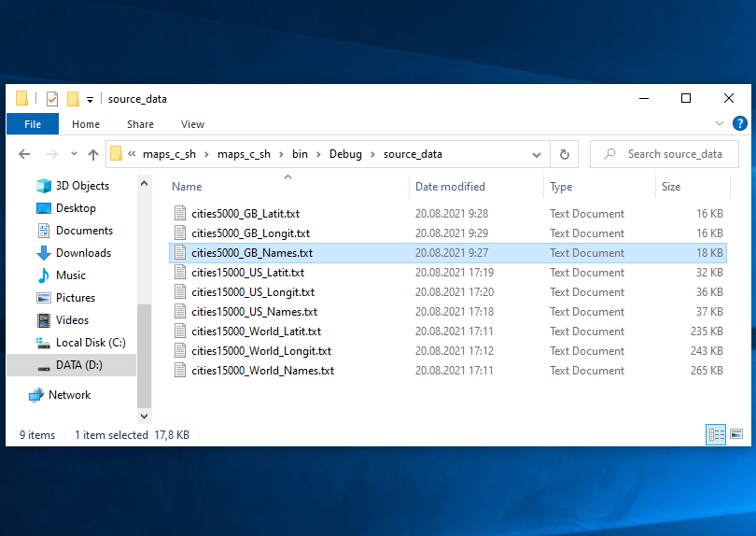Click the folder icon in title bar
Screen dimensions: 756x536
pos(21,98)
